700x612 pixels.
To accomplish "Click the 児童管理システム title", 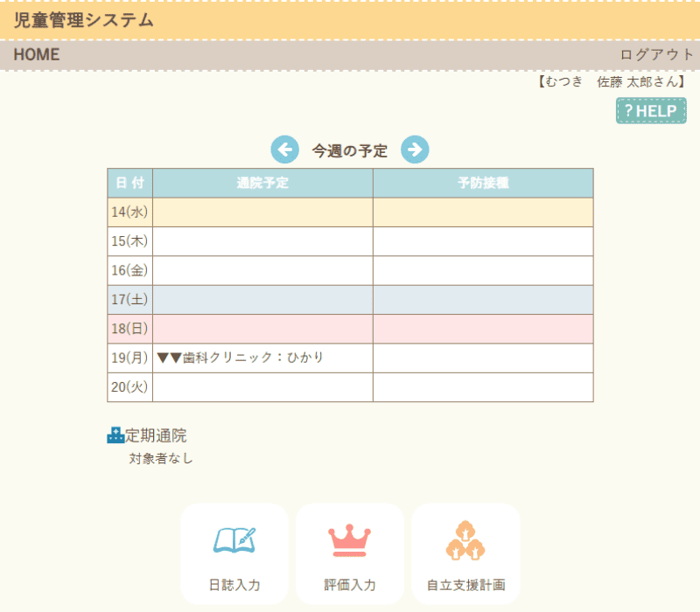I will [x=83, y=20].
